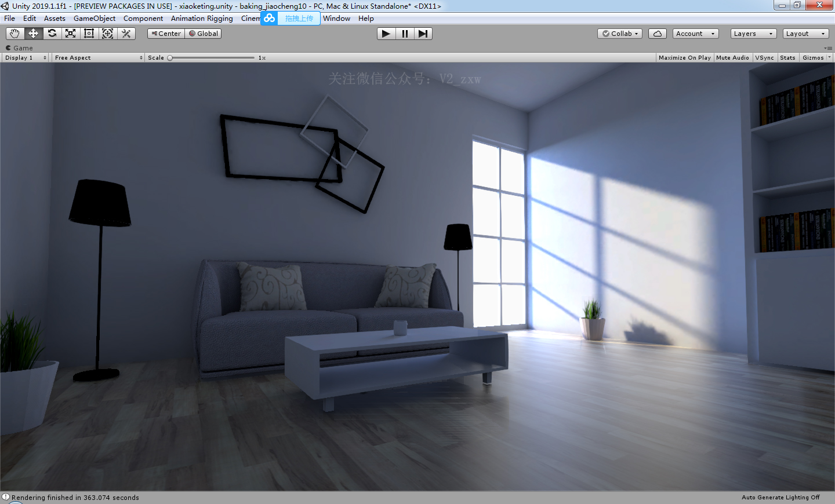Toggle Stats overlay
The width and height of the screenshot is (835, 504).
(787, 58)
